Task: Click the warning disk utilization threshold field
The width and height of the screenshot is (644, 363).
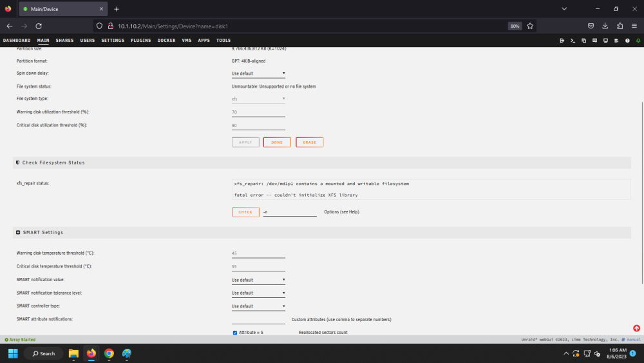Action: pos(258,112)
